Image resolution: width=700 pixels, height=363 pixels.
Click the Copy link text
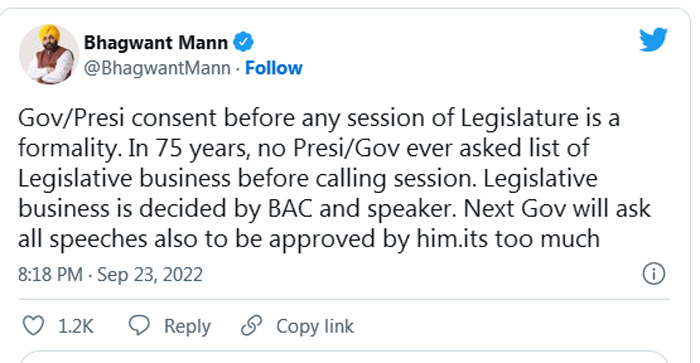(x=315, y=326)
